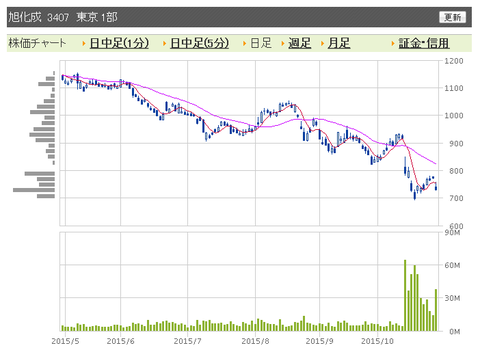Click the 更新 refresh button
Image resolution: width=480 pixels, height=363 pixels.
click(x=452, y=17)
